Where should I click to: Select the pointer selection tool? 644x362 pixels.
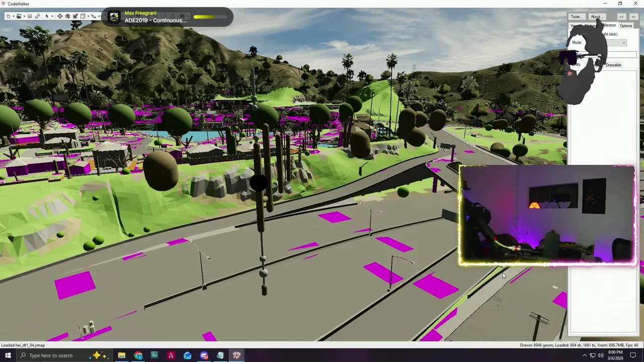(x=47, y=16)
